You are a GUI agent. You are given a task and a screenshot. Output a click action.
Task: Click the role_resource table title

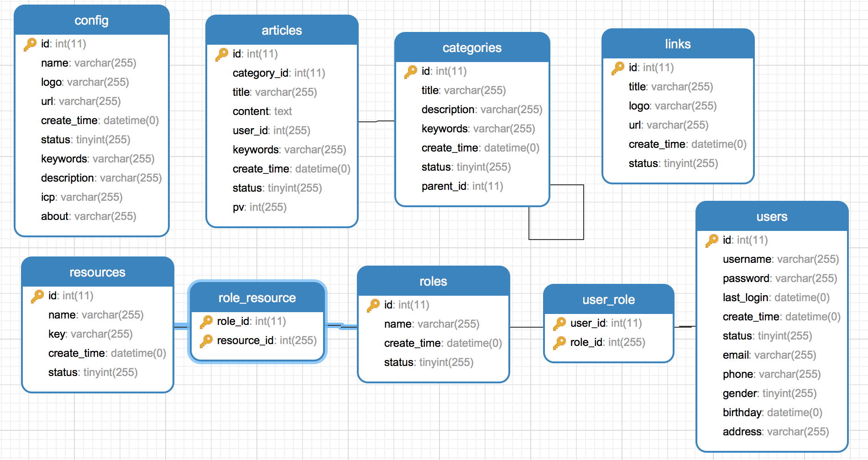257,298
